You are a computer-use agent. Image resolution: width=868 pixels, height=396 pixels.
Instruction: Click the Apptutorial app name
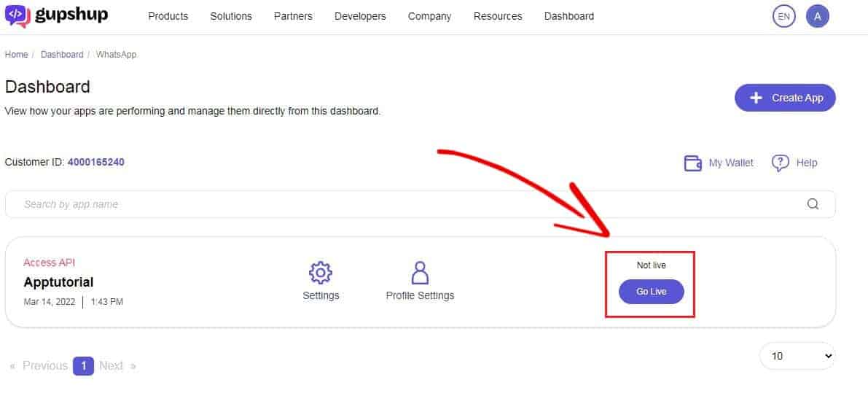(59, 282)
